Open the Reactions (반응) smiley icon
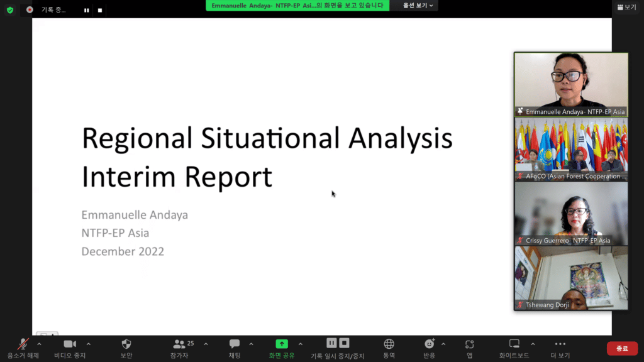The image size is (644, 362). pyautogui.click(x=430, y=344)
